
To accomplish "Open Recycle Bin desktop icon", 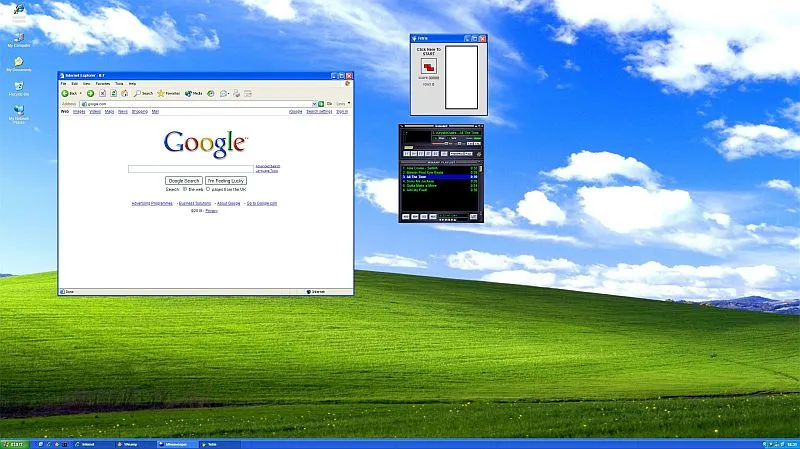I will click(19, 89).
